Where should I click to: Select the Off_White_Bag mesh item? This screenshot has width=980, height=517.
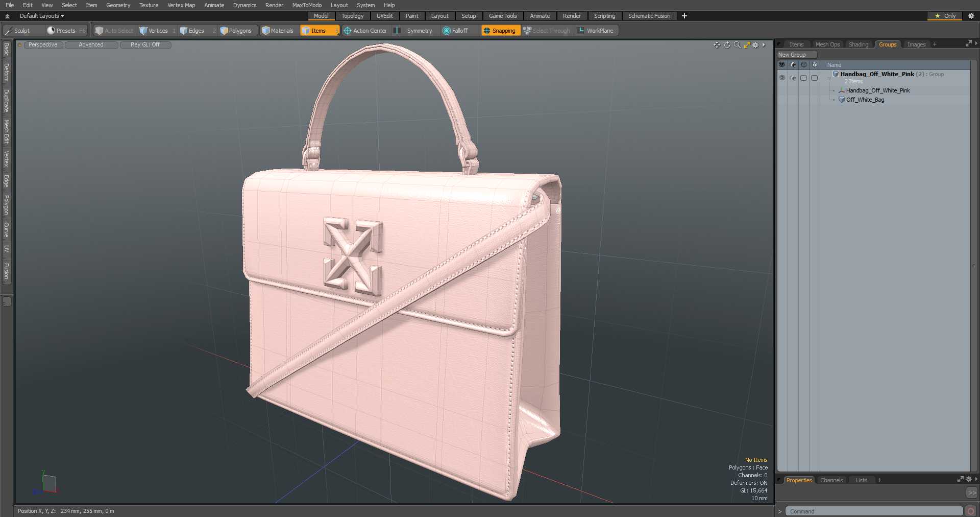tap(865, 100)
